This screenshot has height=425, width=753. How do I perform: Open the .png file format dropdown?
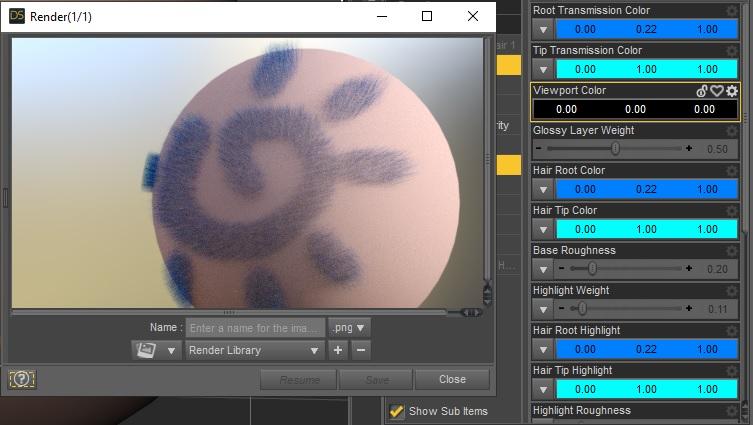click(x=349, y=328)
